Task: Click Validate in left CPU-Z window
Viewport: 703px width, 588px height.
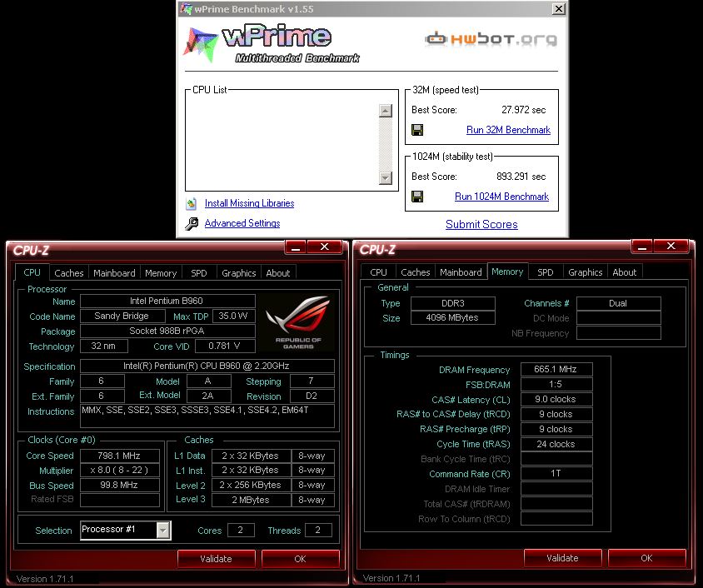Action: tap(216, 559)
